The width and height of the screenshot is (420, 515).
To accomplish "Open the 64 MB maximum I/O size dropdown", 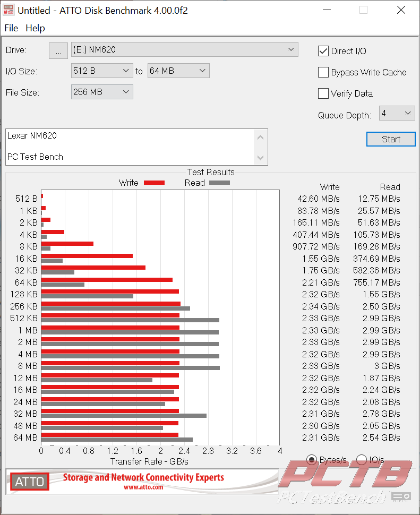I will click(178, 71).
